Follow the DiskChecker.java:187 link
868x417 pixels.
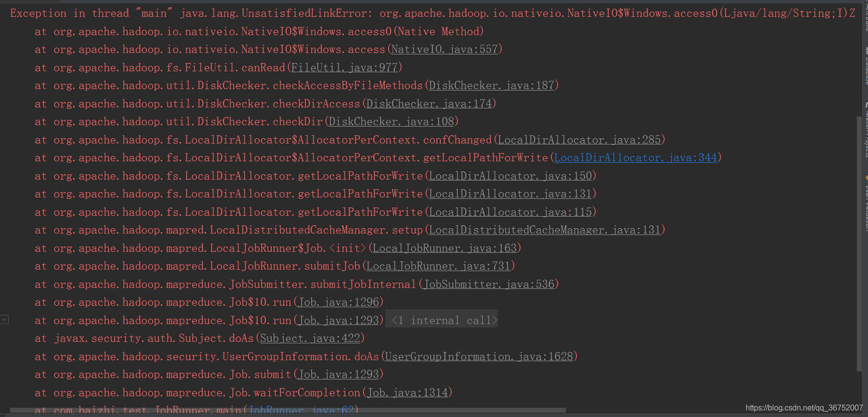[492, 86]
